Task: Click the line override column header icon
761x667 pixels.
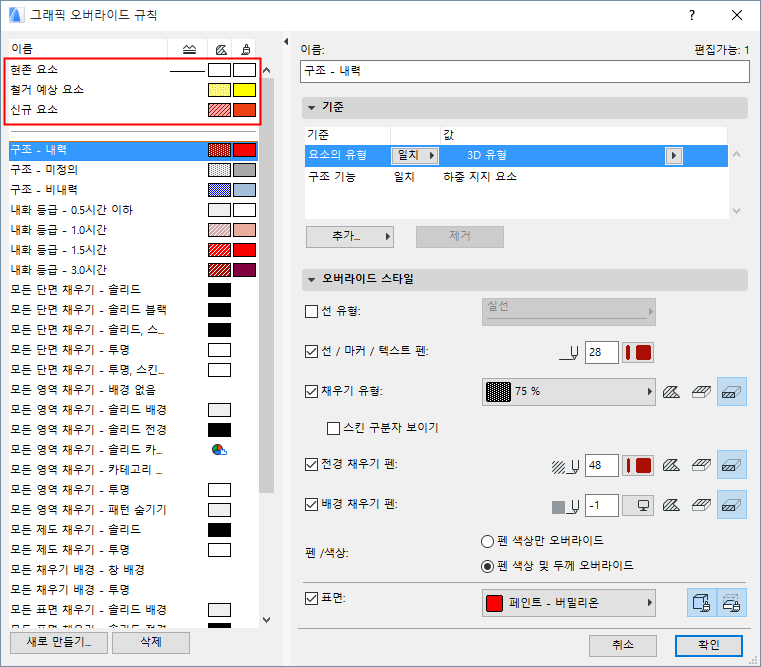Action: point(189,49)
